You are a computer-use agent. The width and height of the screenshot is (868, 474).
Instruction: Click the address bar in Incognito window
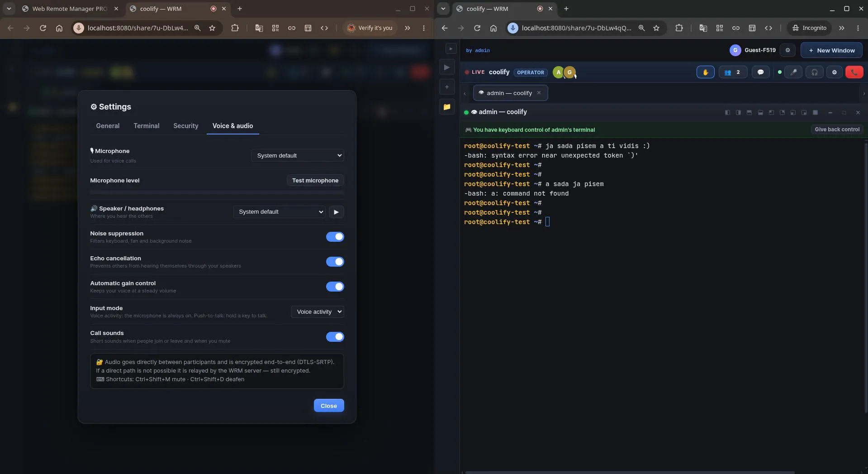point(586,28)
